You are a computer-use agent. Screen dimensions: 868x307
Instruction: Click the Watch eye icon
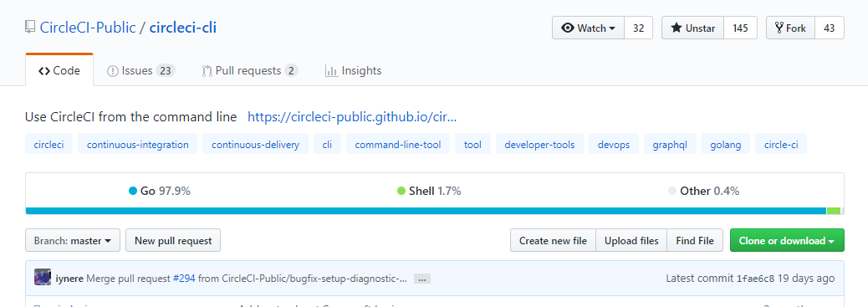tap(568, 28)
